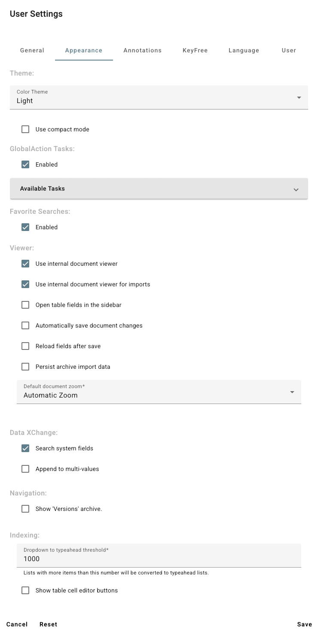This screenshot has width=318, height=644.
Task: Open the Annotations settings tab
Action: coord(142,50)
